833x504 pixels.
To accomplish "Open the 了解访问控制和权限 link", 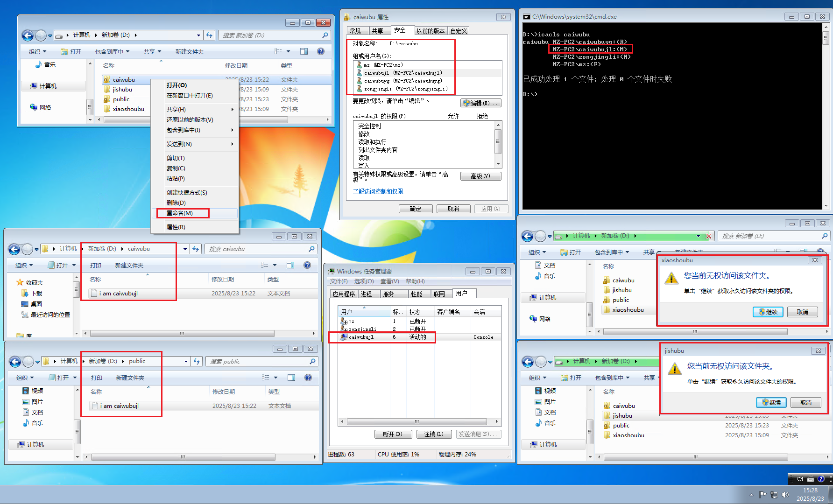I will click(x=378, y=191).
